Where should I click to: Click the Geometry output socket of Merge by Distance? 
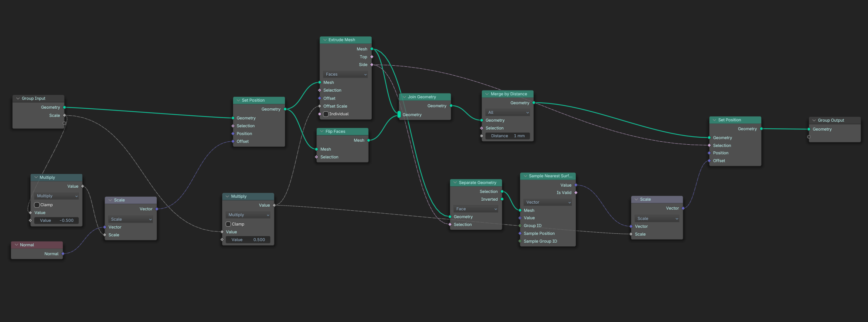click(534, 103)
